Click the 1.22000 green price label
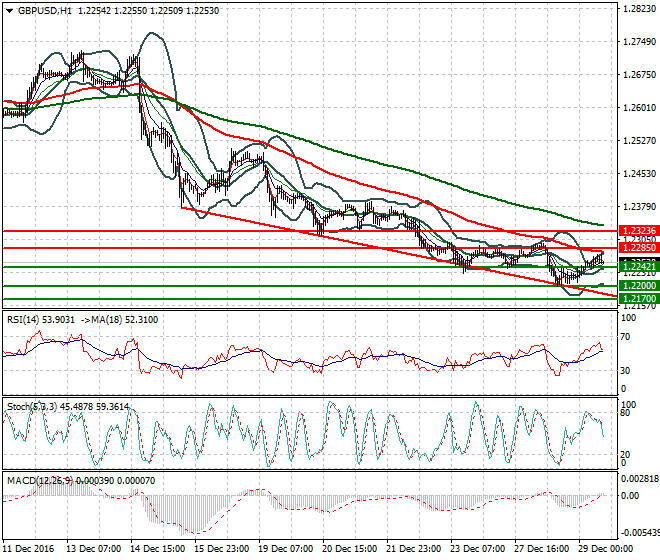The height and width of the screenshot is (560, 660). point(639,286)
